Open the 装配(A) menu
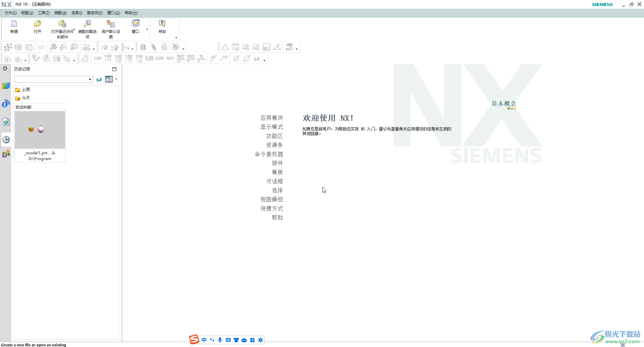 coord(60,13)
